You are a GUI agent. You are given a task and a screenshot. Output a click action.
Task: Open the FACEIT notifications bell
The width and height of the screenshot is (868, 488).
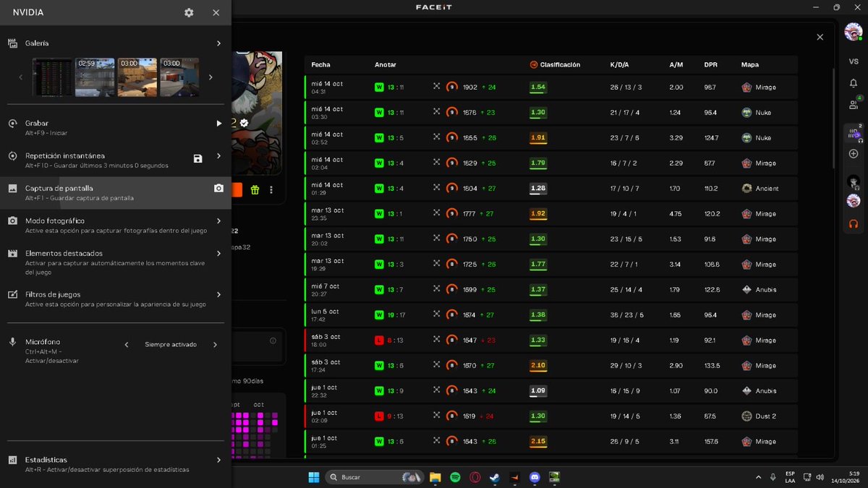tap(854, 83)
